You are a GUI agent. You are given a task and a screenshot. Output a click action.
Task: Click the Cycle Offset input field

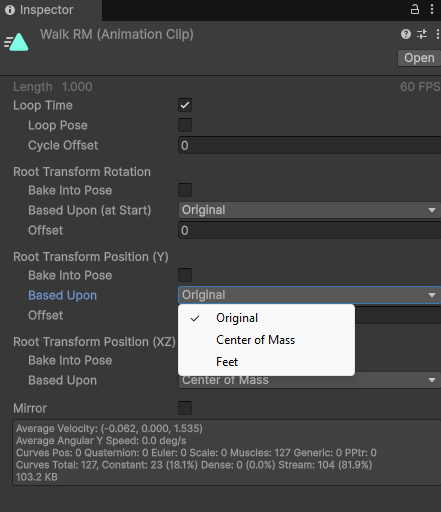tap(310, 145)
